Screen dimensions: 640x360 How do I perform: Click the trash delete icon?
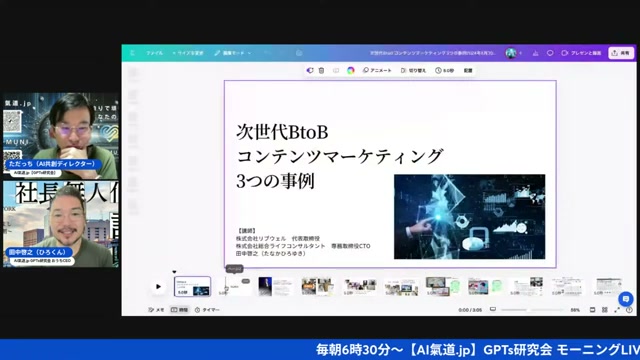(x=322, y=70)
